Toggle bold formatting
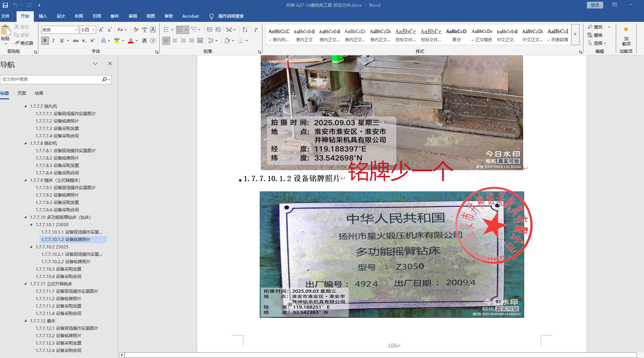 (45, 41)
